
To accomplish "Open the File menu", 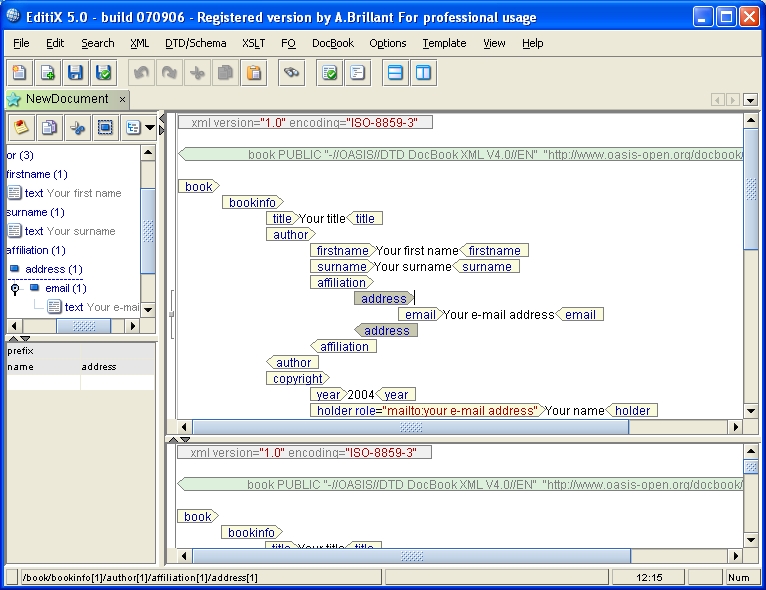I will (21, 43).
